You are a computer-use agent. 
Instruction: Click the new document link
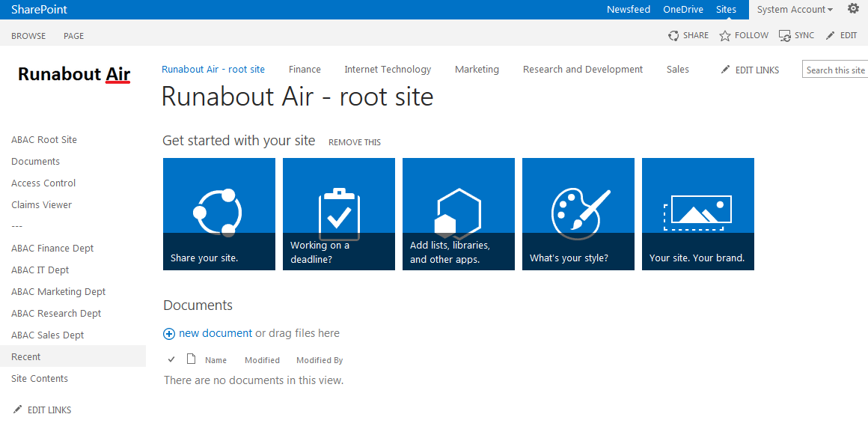(x=216, y=333)
